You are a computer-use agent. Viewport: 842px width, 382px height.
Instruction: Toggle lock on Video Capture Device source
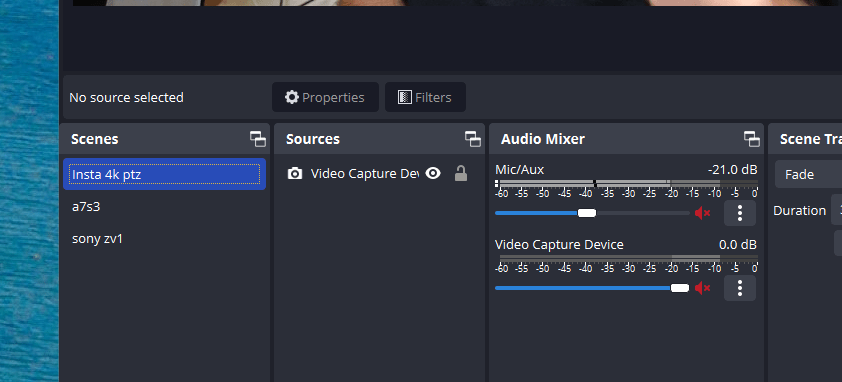pyautogui.click(x=461, y=173)
